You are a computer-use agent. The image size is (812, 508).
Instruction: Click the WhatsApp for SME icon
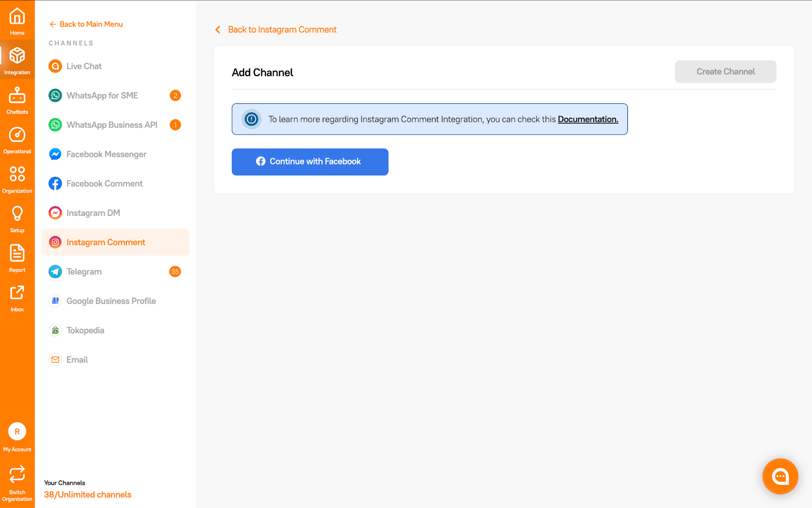55,96
